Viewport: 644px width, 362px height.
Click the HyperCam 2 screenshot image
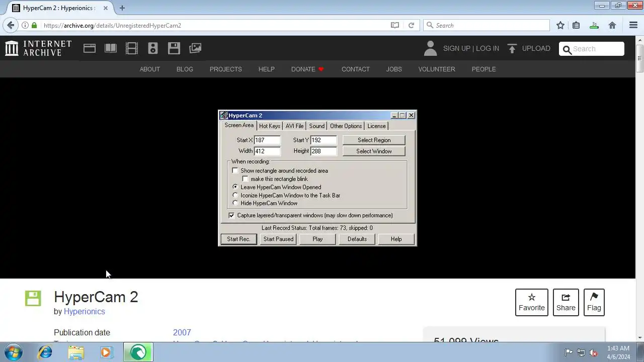coord(317,178)
